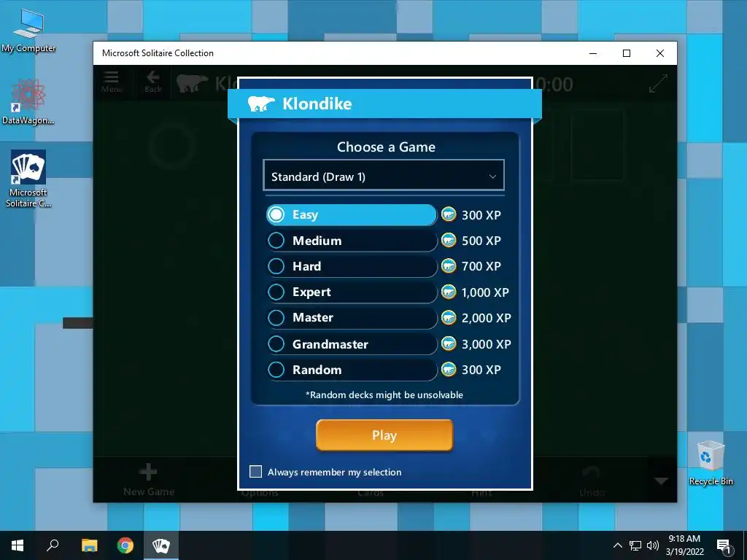Open the Standard (Draw 1) game dropdown

[384, 176]
